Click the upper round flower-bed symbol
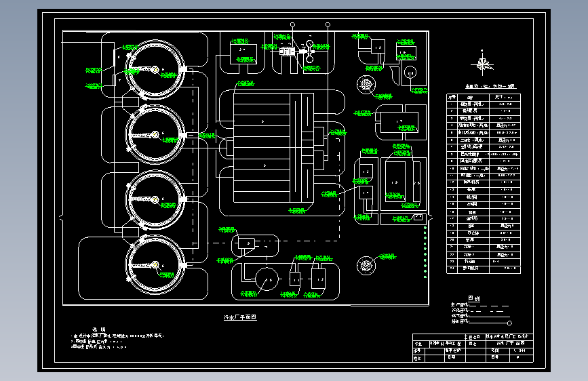 366,85
